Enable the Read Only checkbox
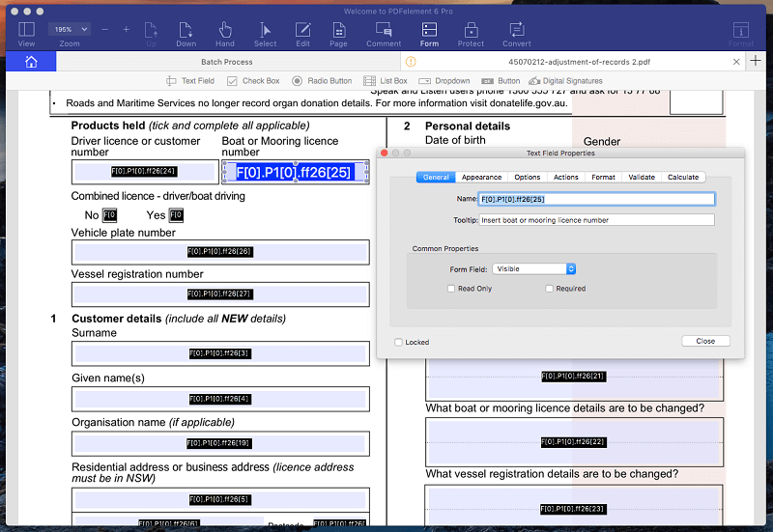 pos(451,289)
